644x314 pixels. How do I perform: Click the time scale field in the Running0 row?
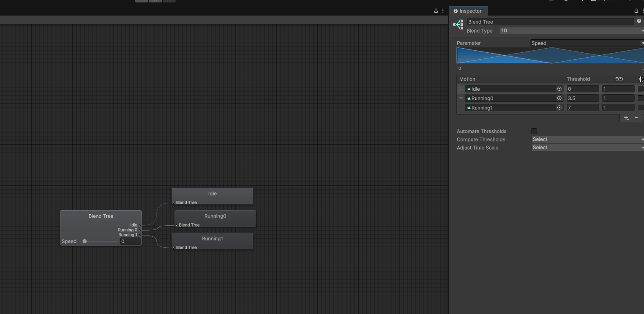pyautogui.click(x=618, y=98)
